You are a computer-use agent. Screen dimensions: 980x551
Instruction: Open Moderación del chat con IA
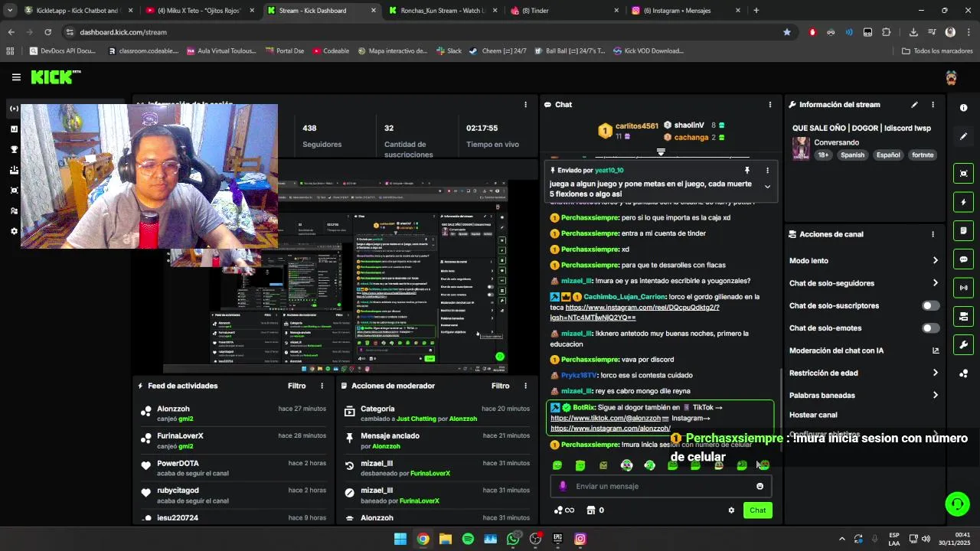[864, 350]
